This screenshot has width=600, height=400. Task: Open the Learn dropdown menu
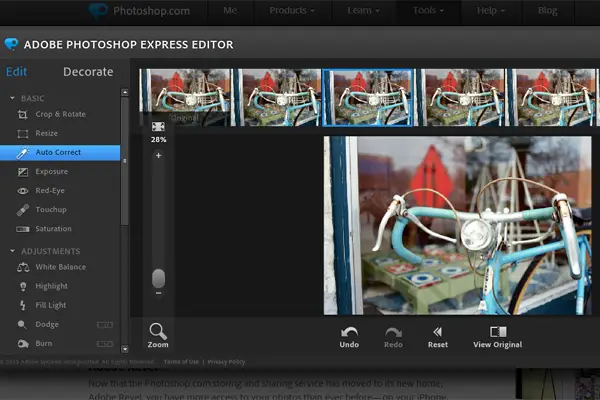[363, 10]
